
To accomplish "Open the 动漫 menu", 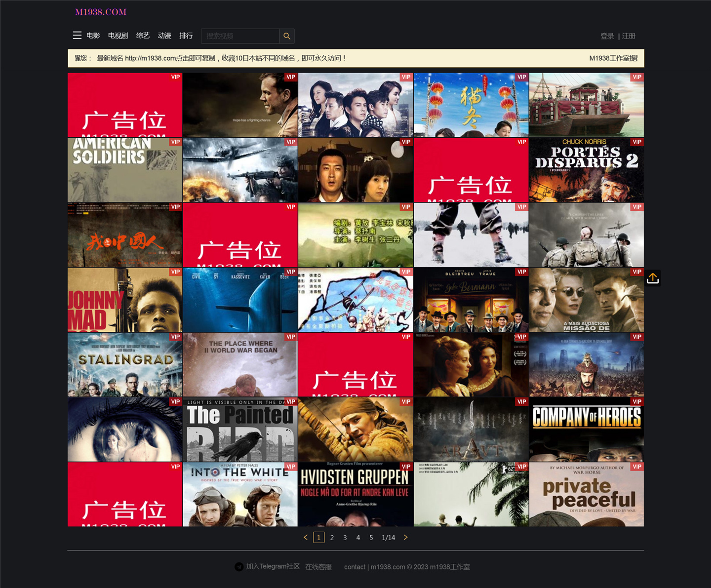I will pyautogui.click(x=164, y=36).
